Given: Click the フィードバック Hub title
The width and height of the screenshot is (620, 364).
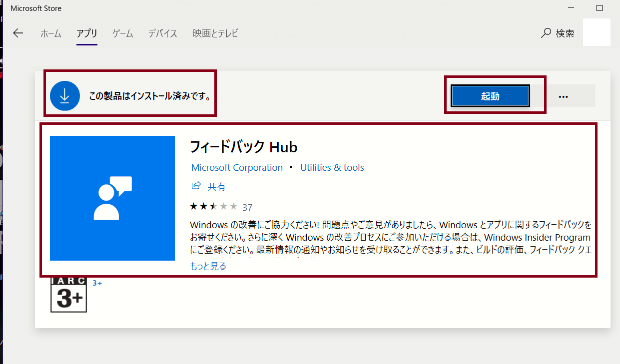Looking at the screenshot, I should click(244, 147).
